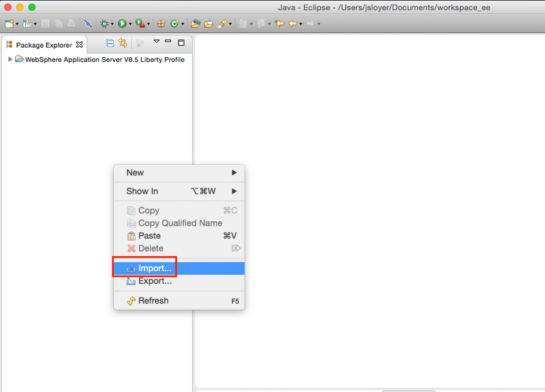The width and height of the screenshot is (545, 392).
Task: Click the green zoom window button
Action: 32,7
